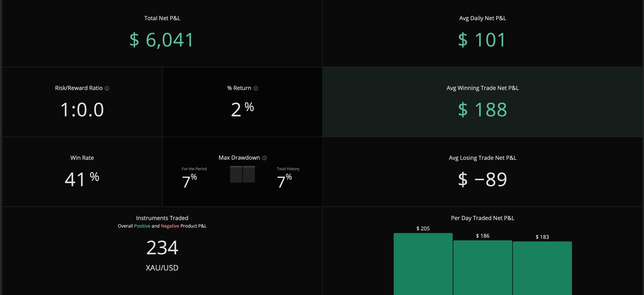
Task: Click the instruments count 234
Action: [x=162, y=248]
